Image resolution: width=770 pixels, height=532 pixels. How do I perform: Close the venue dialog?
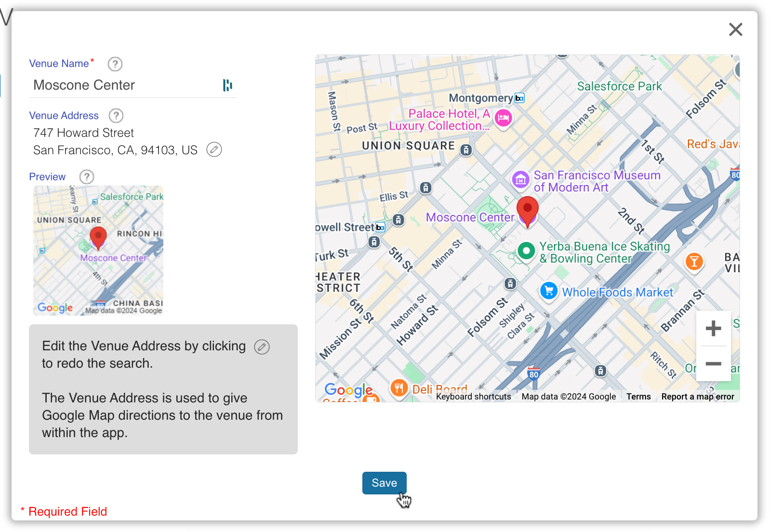(735, 29)
